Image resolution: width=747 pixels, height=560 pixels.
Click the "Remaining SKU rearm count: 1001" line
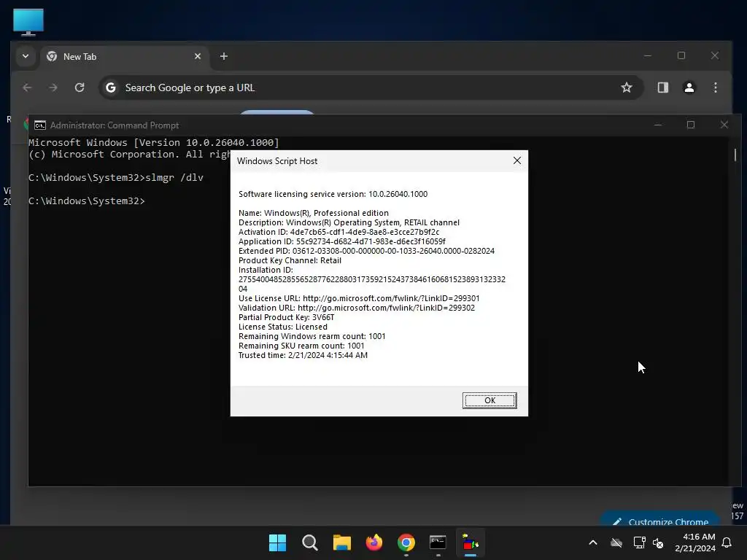pos(301,346)
